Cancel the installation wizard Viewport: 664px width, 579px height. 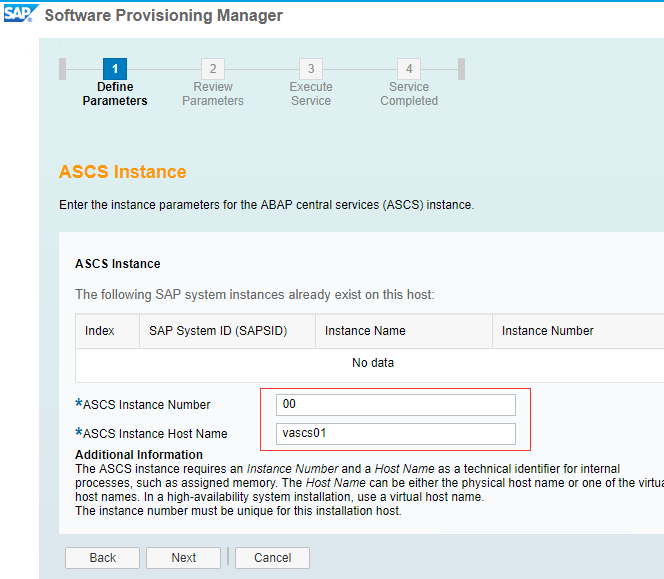(272, 558)
